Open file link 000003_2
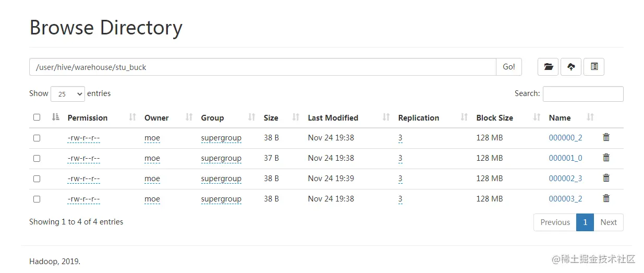The image size is (644, 273). (x=565, y=199)
